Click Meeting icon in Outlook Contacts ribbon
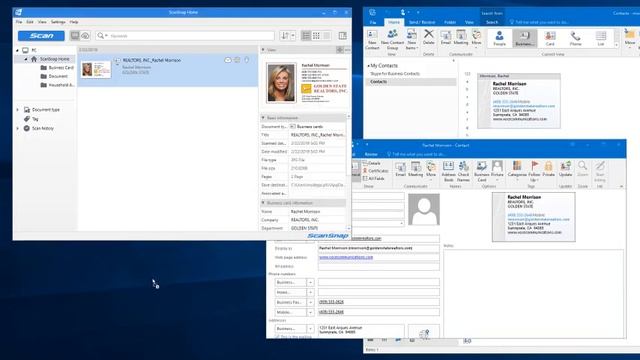 [x=461, y=37]
